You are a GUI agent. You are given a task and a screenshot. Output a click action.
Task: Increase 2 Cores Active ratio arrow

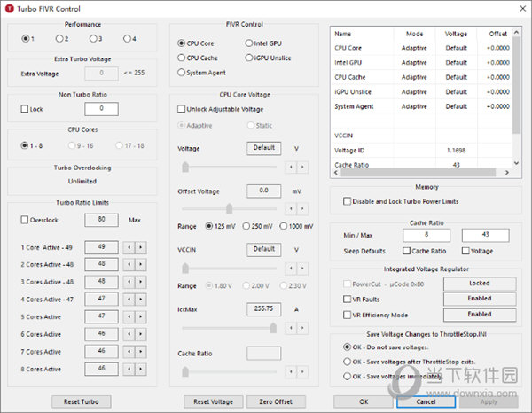pos(140,264)
